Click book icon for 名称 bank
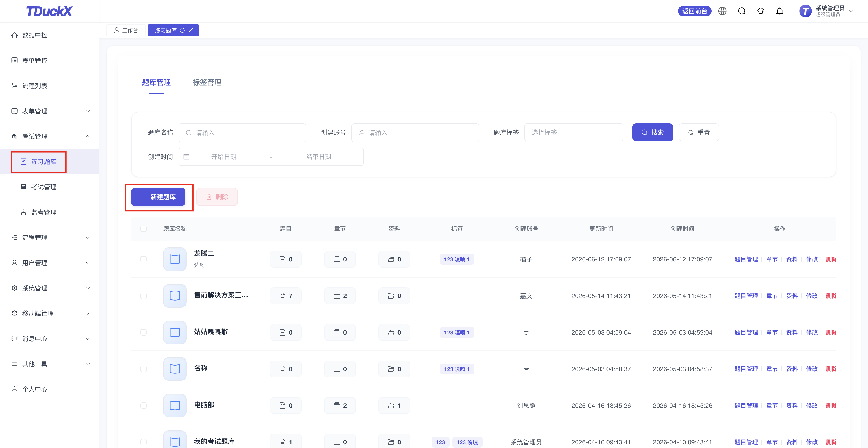868x448 pixels. [x=175, y=369]
